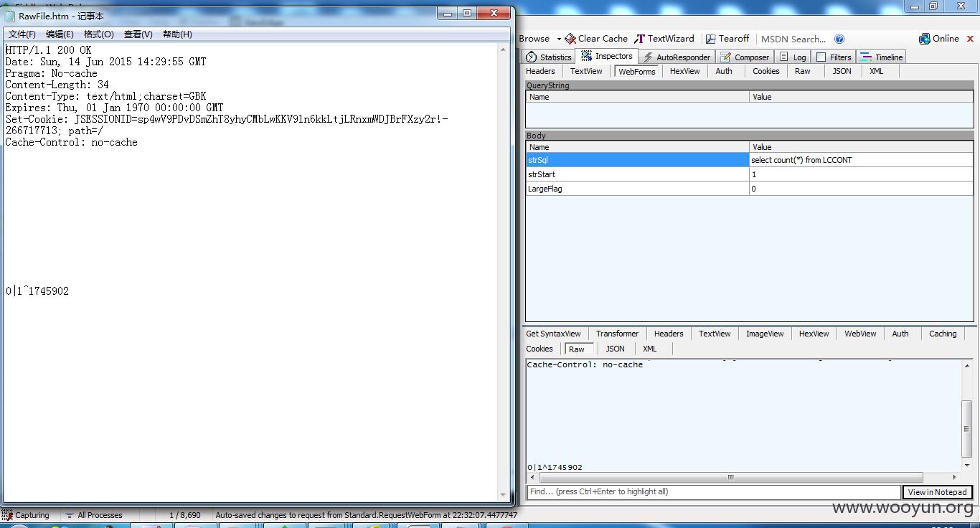Open the response TextView tab
Viewport: 980px width, 528px height.
click(715, 334)
